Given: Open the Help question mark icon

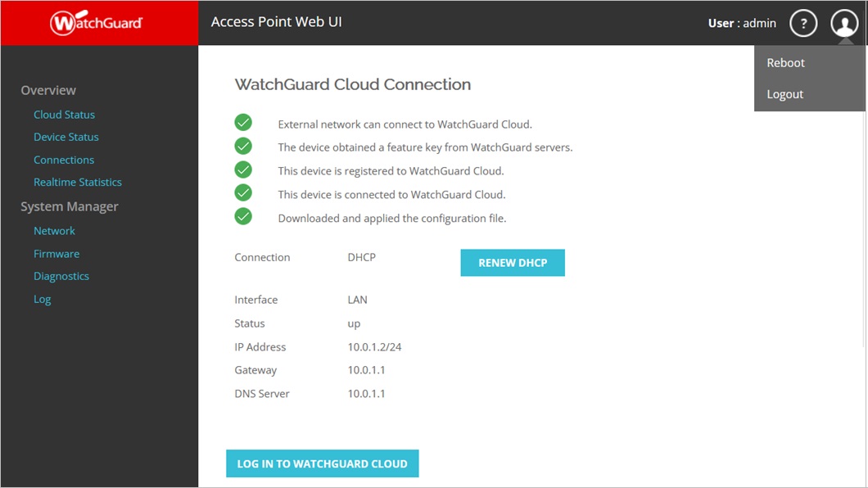Looking at the screenshot, I should [x=803, y=23].
